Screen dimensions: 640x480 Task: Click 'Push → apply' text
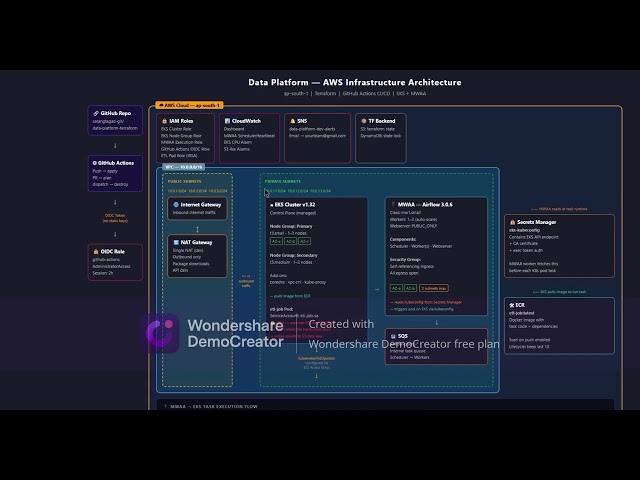point(105,171)
